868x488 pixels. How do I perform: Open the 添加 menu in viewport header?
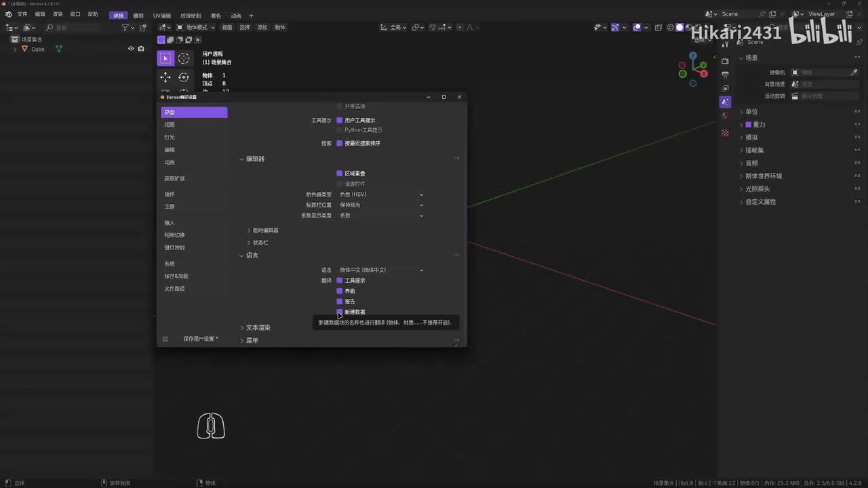[262, 28]
